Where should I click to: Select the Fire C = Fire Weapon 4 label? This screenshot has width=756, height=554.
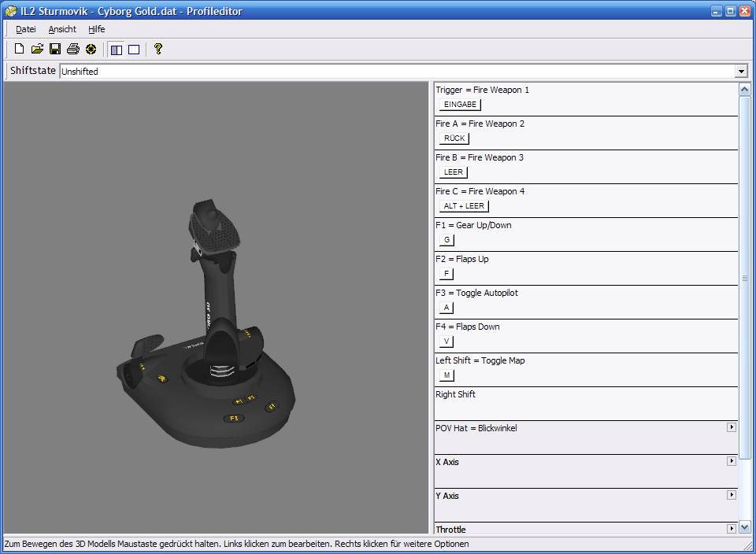click(x=480, y=191)
